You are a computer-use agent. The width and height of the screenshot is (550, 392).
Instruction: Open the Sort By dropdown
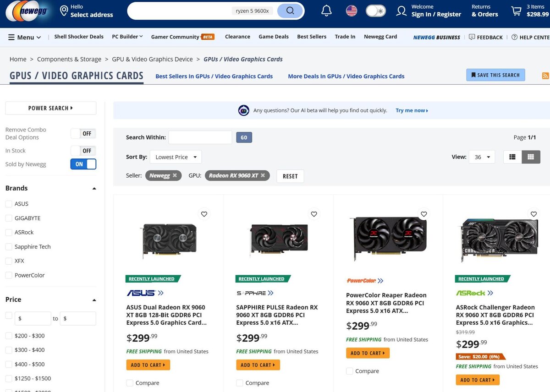point(176,157)
